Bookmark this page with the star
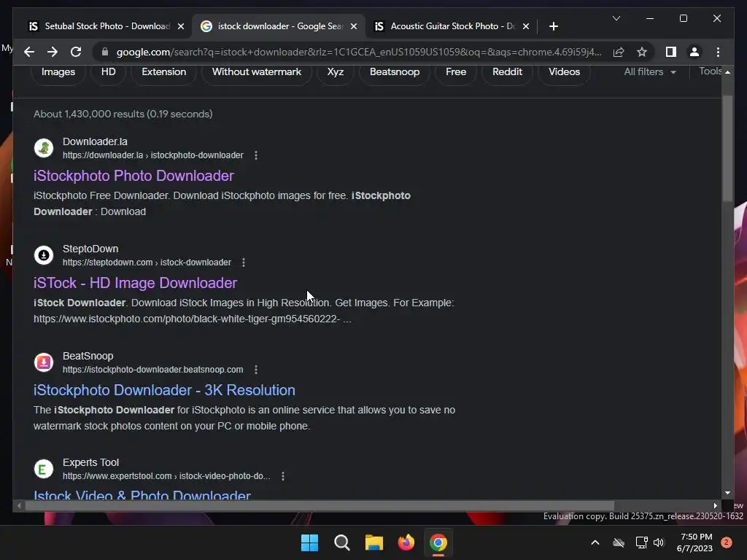The image size is (747, 560). (x=642, y=52)
